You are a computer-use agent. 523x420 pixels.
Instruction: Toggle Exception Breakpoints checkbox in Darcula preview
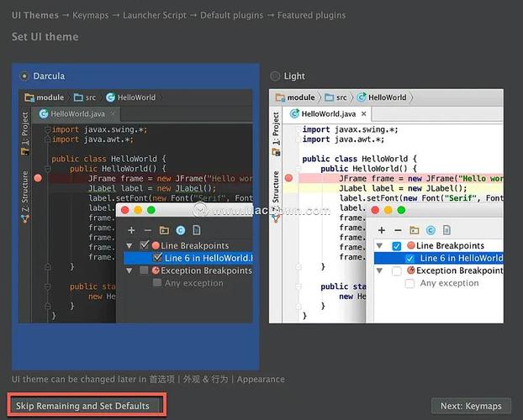144,270
